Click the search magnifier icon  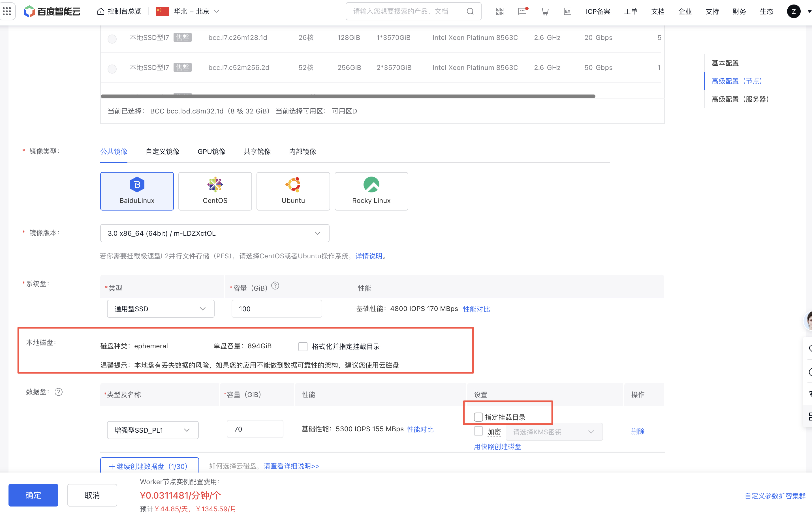(470, 11)
